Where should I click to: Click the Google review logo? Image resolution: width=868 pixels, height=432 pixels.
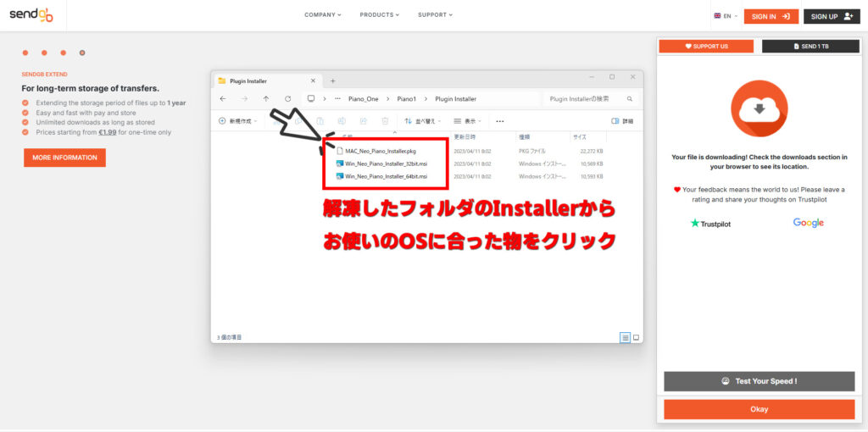pos(808,223)
